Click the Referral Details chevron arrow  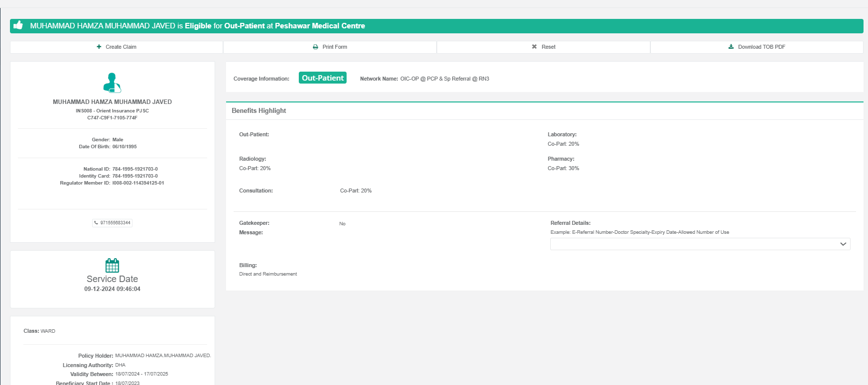pos(843,244)
